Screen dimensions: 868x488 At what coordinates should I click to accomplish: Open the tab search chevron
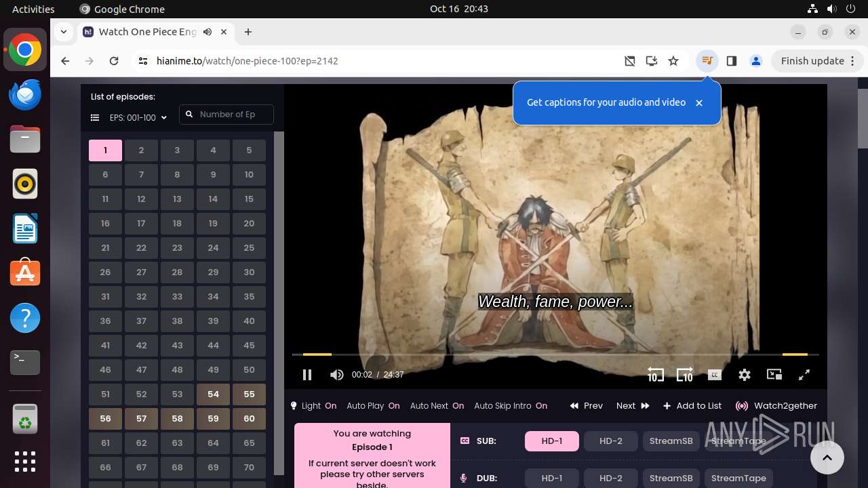tap(64, 31)
